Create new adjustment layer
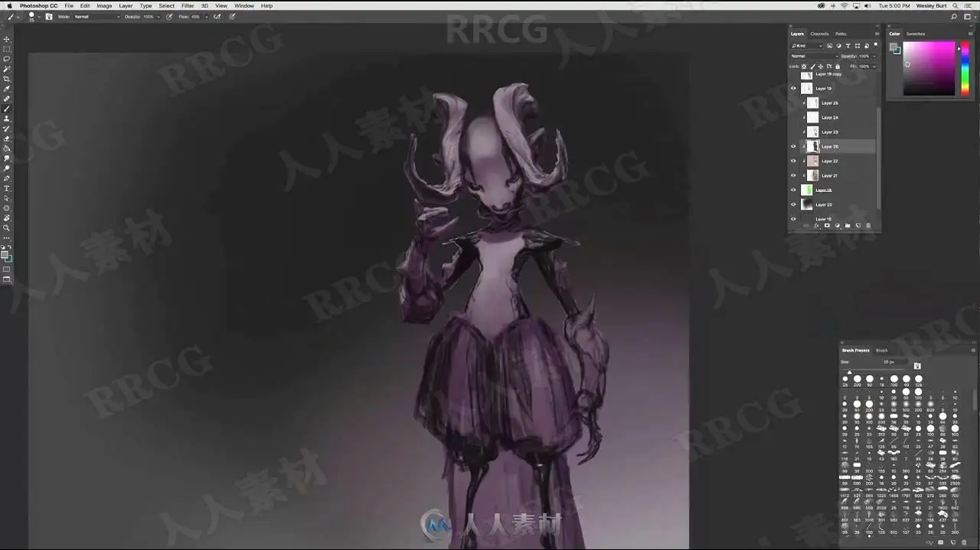The image size is (980, 550). [838, 225]
